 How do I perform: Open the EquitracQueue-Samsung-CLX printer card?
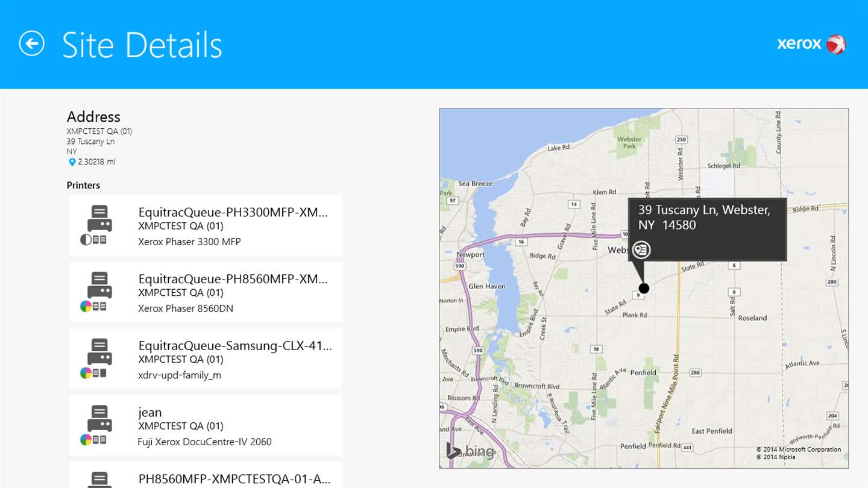[206, 358]
